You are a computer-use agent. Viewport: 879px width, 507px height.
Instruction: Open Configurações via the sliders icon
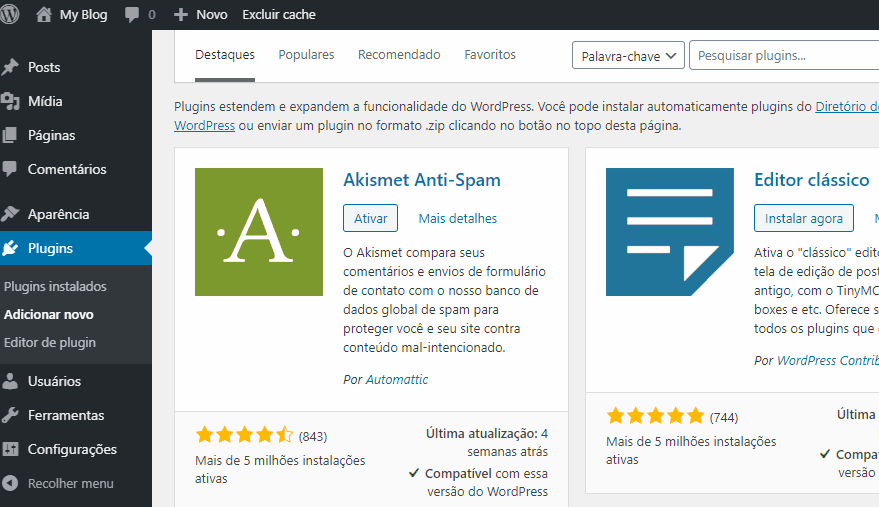pos(10,449)
